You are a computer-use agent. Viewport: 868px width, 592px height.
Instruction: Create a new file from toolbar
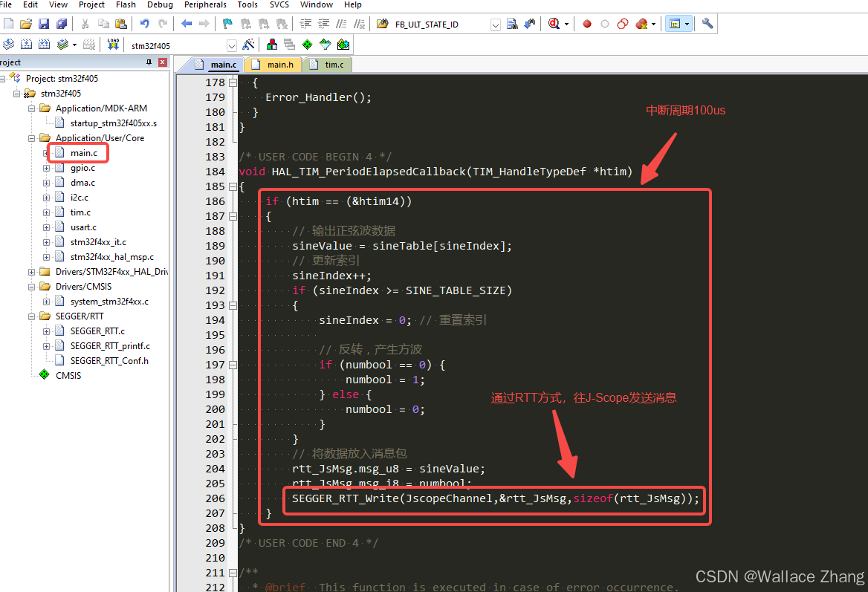tap(8, 24)
